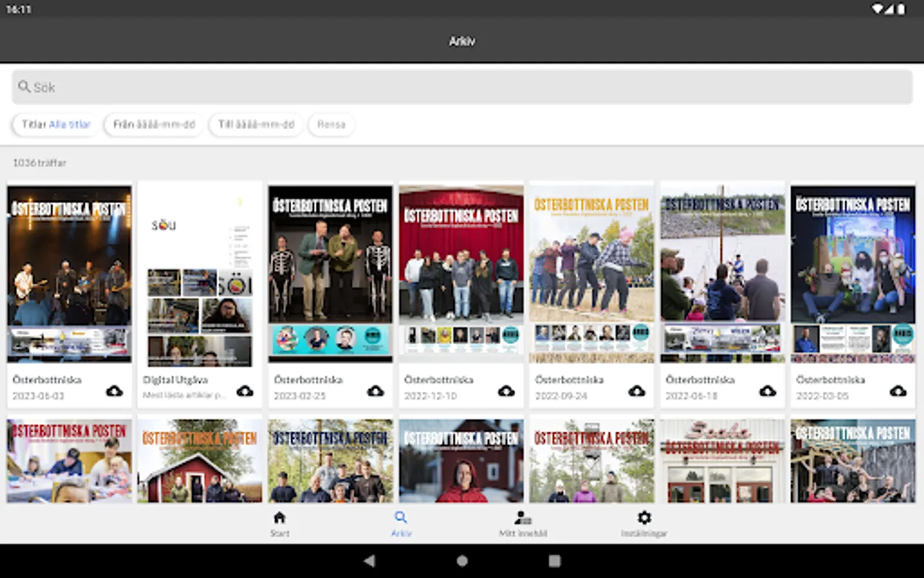Clear filters with the Rensa button
The height and width of the screenshot is (578, 924).
(331, 125)
